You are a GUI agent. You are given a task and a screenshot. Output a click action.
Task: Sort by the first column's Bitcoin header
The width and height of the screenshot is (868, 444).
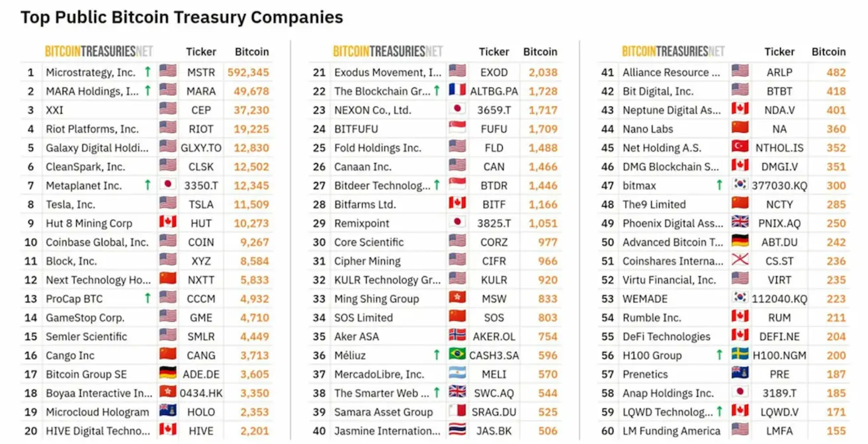[x=252, y=52]
